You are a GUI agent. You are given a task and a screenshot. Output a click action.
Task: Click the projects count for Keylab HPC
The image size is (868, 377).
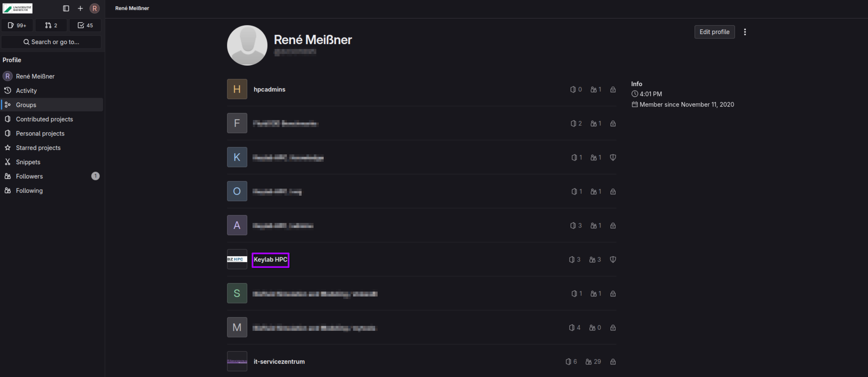(x=574, y=259)
